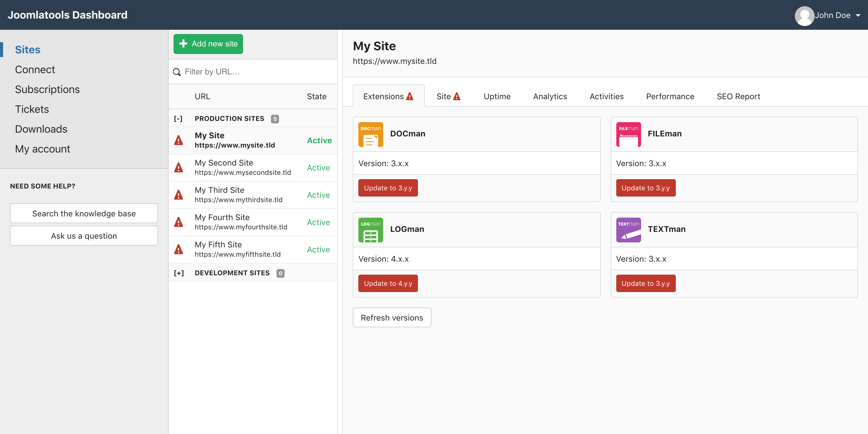Switch to the Uptime tab
868x434 pixels.
(x=497, y=96)
